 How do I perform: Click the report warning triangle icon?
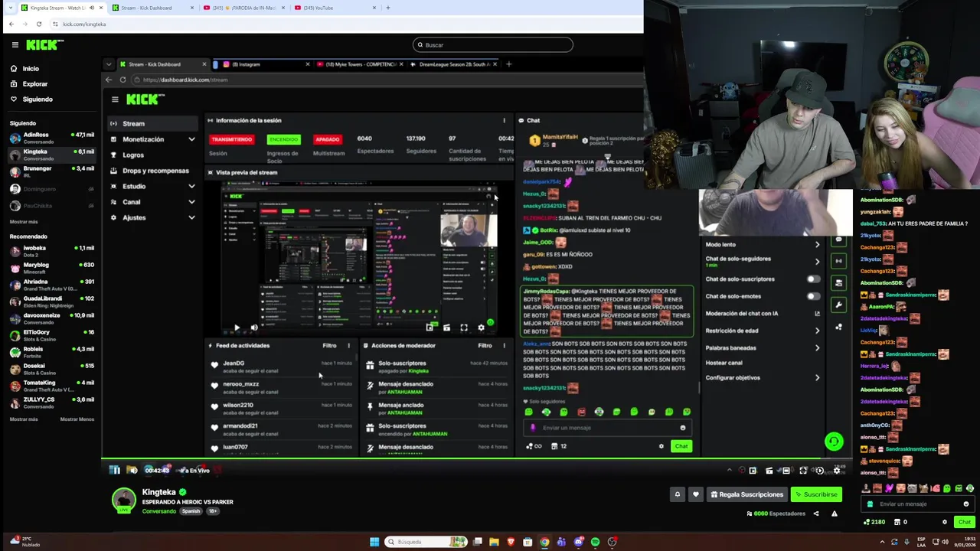[x=835, y=514]
